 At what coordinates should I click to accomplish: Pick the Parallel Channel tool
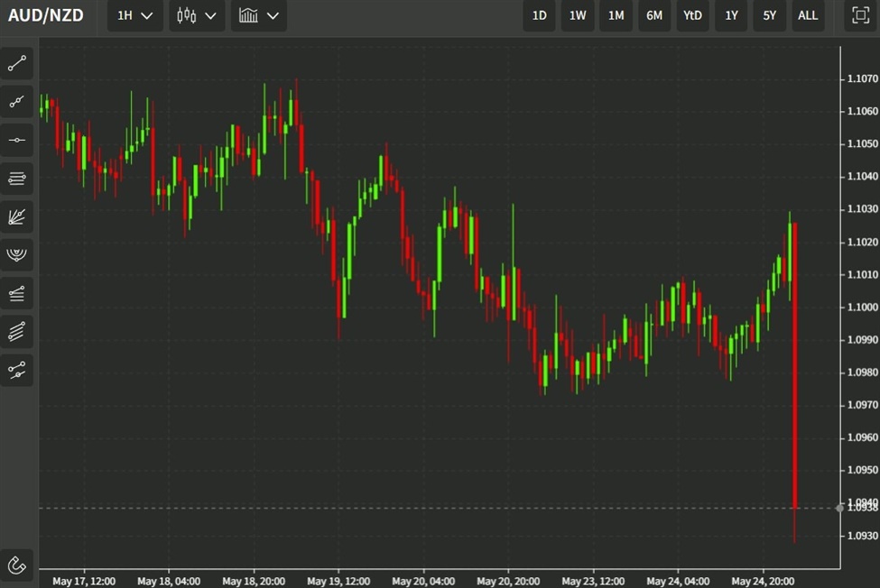pyautogui.click(x=16, y=331)
